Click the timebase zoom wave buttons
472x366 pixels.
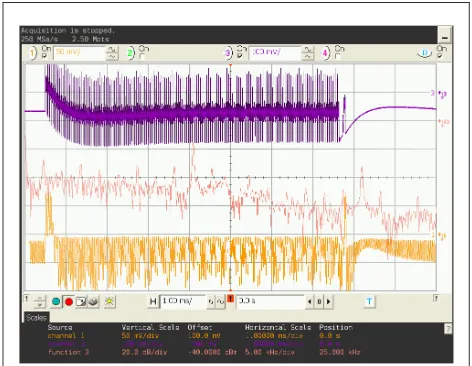click(x=216, y=302)
